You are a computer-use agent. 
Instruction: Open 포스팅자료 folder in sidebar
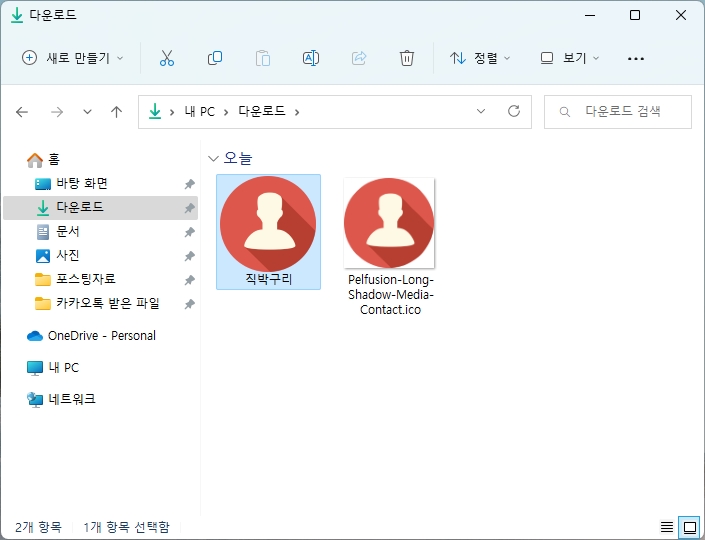(x=75, y=279)
